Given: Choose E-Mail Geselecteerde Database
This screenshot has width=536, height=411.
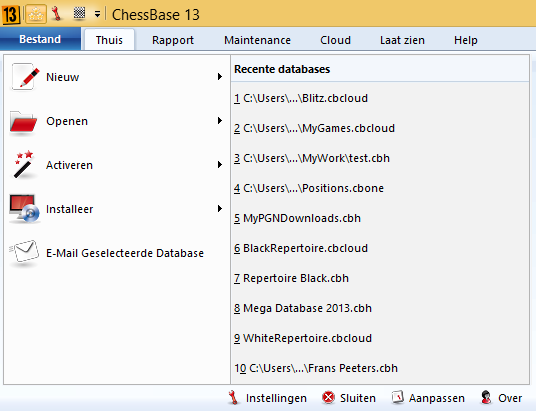Looking at the screenshot, I should (116, 253).
